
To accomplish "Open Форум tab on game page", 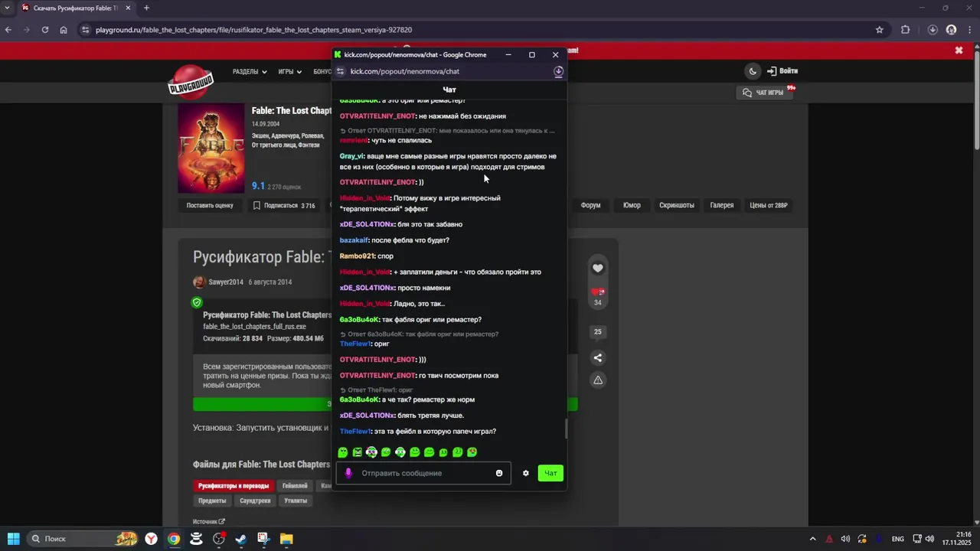I will pos(590,205).
